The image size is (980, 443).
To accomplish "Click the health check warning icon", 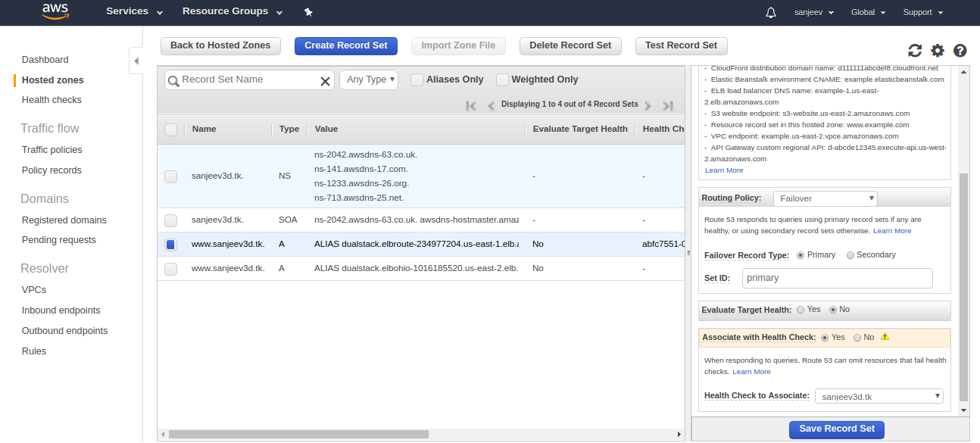I will coord(885,337).
